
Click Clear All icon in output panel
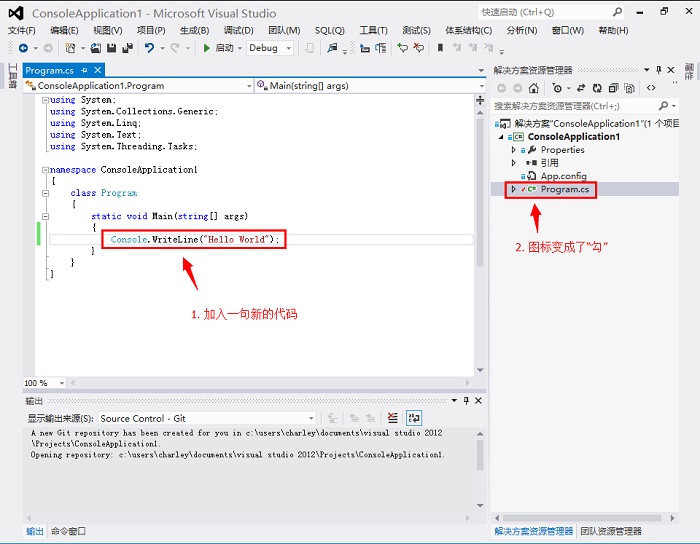pyautogui.click(x=392, y=418)
